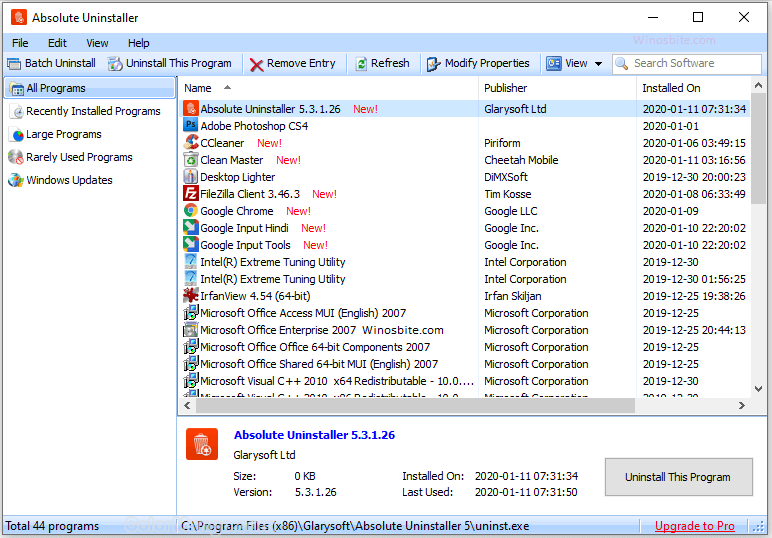Open the View dropdown arrow
This screenshot has height=538, width=772.
click(599, 64)
